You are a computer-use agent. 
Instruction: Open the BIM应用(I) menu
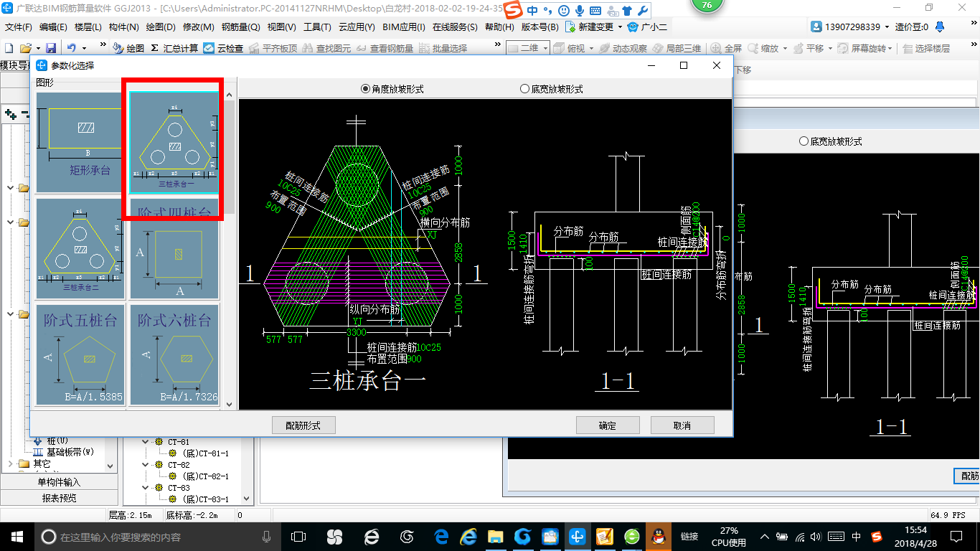pos(404,27)
